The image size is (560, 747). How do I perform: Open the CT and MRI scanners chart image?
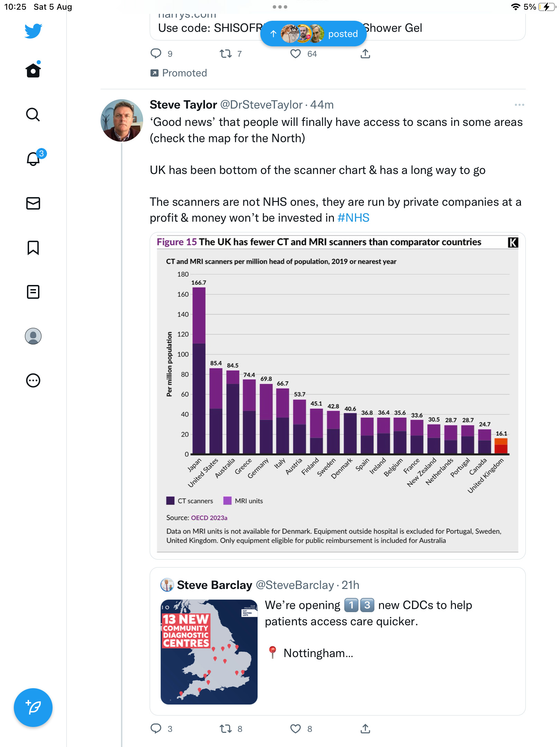pyautogui.click(x=338, y=396)
